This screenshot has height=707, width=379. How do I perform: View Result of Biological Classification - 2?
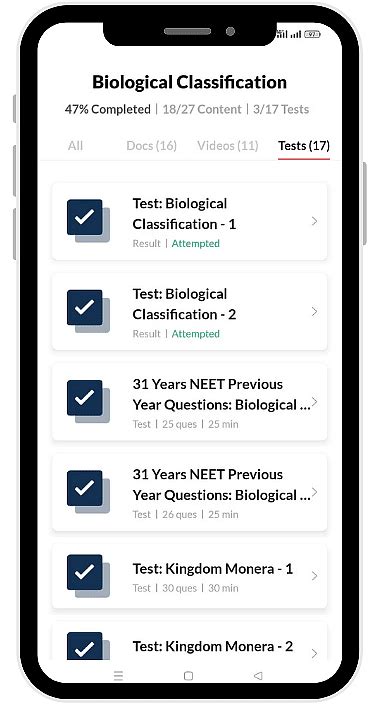[146, 334]
